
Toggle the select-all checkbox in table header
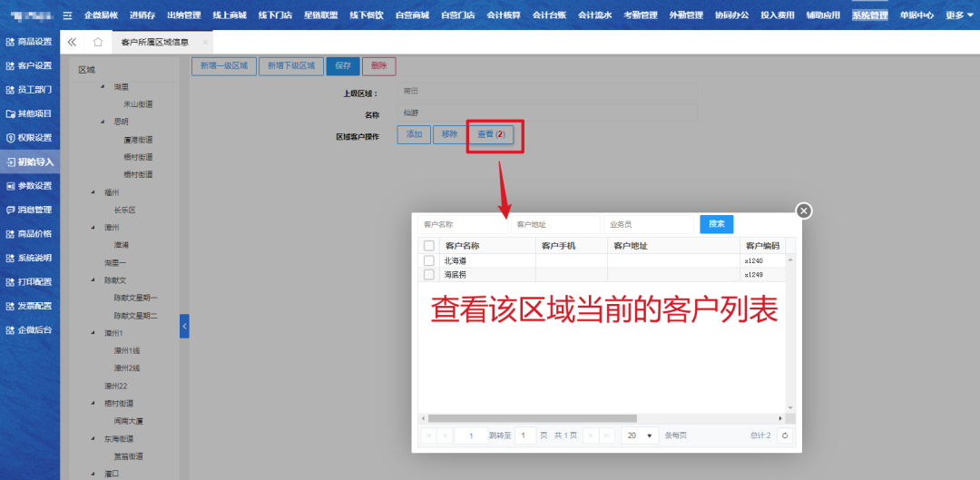[x=429, y=246]
